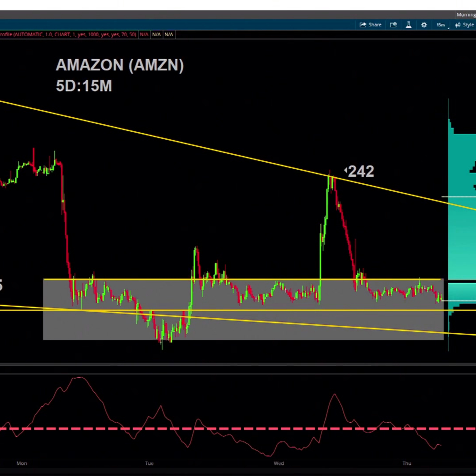Click the Thu label on time axis
This screenshot has width=476, height=476.
click(x=407, y=463)
